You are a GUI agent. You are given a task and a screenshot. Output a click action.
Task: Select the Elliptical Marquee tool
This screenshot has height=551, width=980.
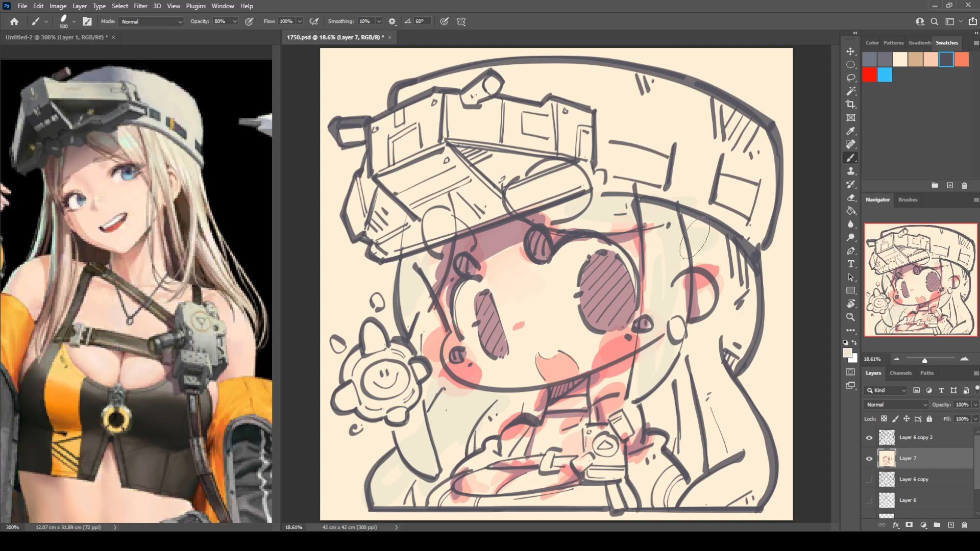[x=850, y=65]
